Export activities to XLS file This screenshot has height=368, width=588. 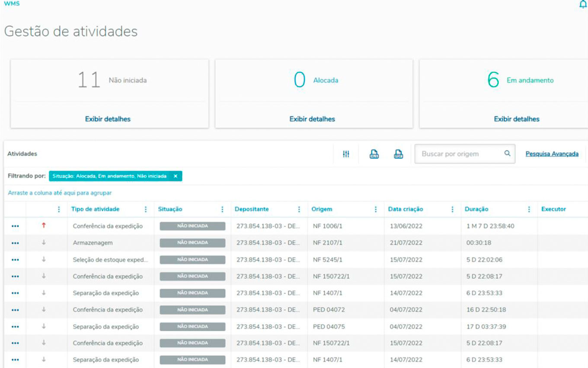coord(374,154)
